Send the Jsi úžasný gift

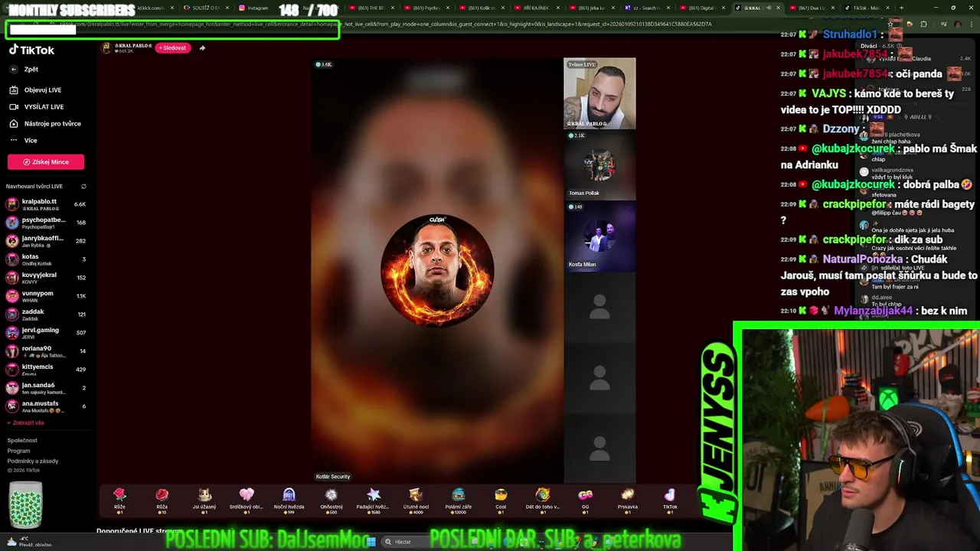[x=204, y=500]
